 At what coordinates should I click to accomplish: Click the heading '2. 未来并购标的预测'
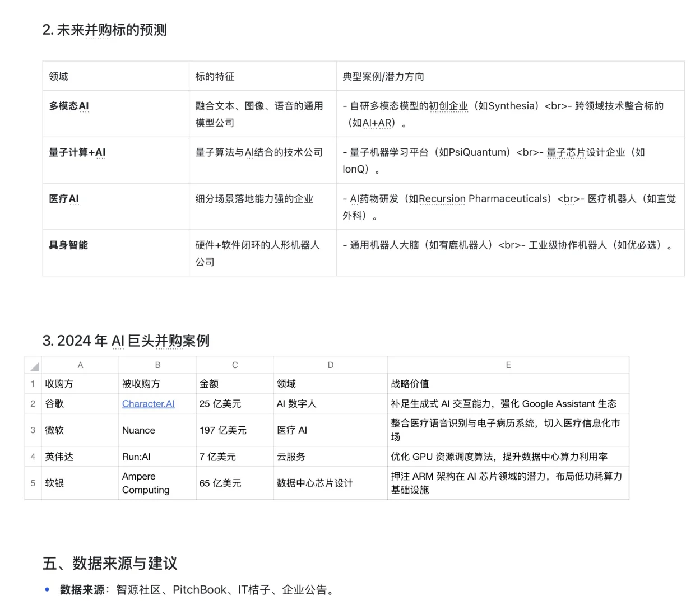105,30
